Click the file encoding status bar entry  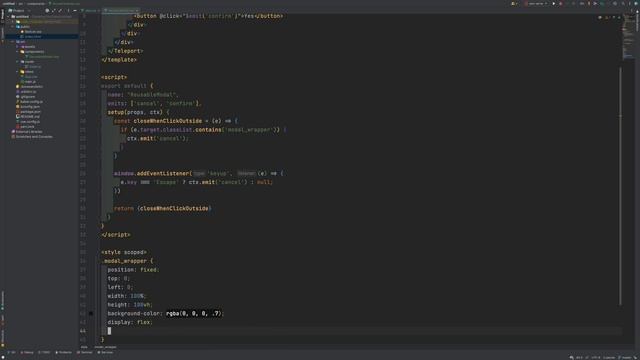click(x=596, y=358)
